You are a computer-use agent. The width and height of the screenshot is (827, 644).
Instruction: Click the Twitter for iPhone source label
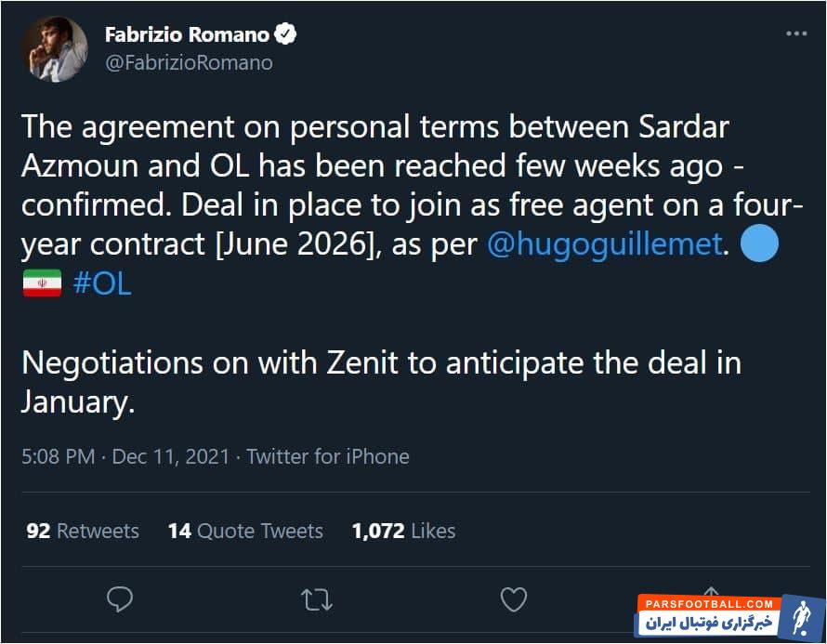(x=328, y=456)
